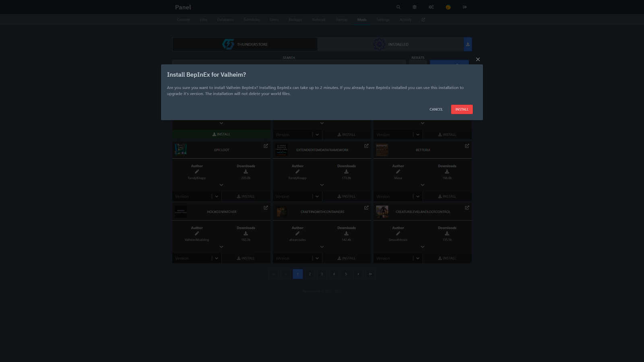Install the ExtendedItemDataFramework mod
The image size is (644, 362).
pos(347,196)
